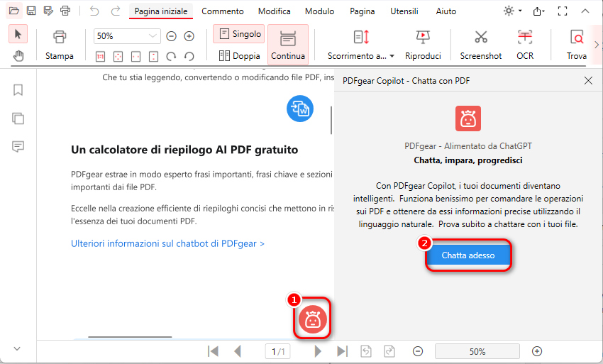Click the Stampa print button
This screenshot has width=603, height=364.
pos(59,45)
